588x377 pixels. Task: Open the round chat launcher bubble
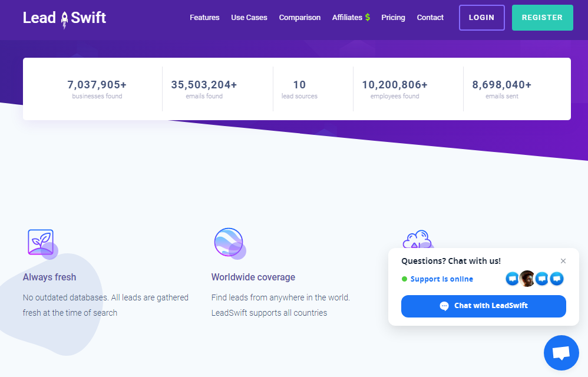(x=561, y=353)
